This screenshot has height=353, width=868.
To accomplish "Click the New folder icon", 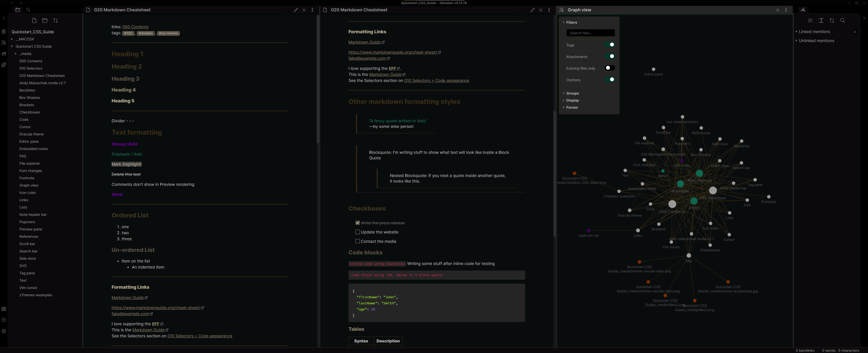I will (45, 20).
